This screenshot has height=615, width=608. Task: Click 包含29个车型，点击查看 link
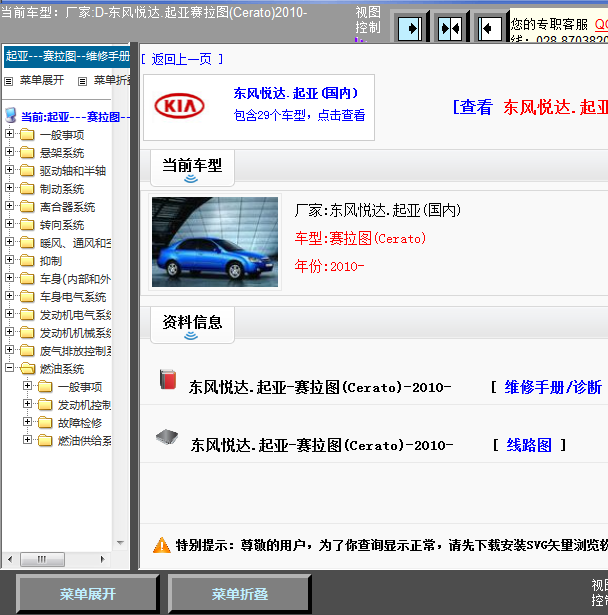tap(299, 115)
